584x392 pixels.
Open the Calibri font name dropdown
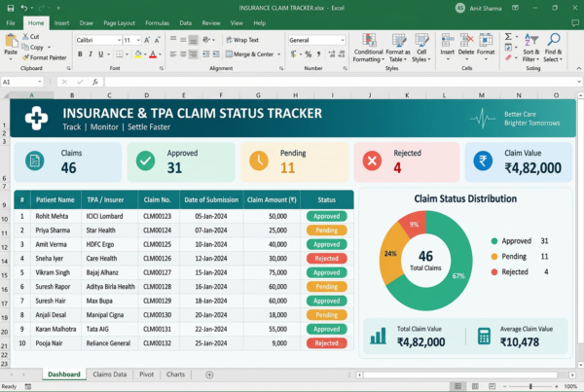(x=119, y=40)
